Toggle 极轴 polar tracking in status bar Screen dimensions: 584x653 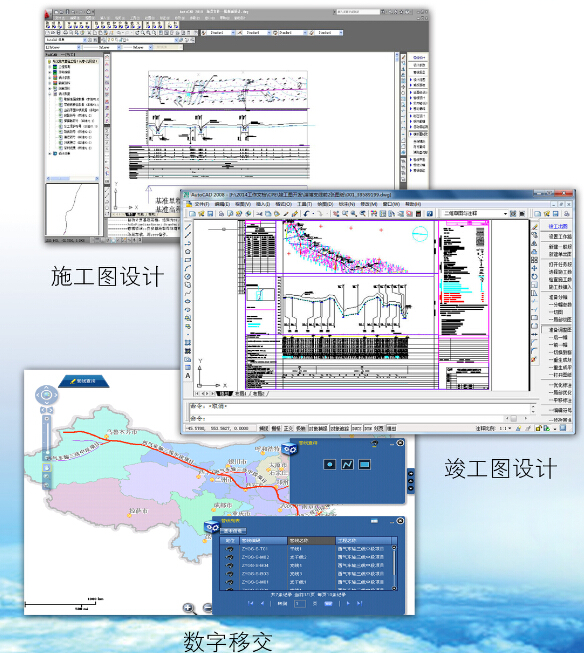[x=300, y=428]
